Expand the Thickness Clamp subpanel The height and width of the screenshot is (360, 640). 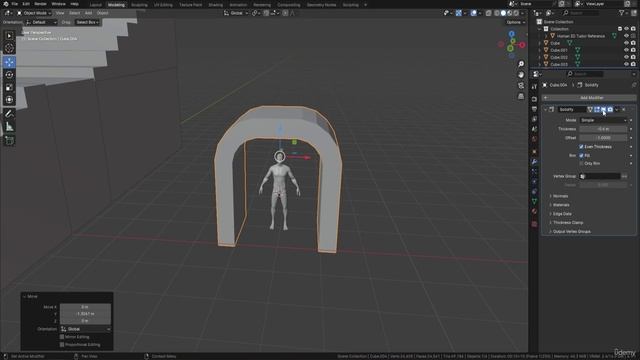point(567,223)
